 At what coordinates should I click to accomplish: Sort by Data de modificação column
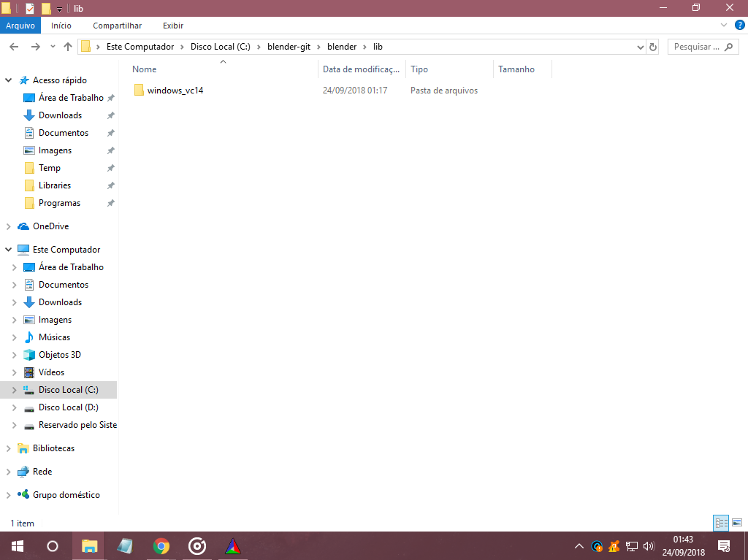(x=361, y=69)
